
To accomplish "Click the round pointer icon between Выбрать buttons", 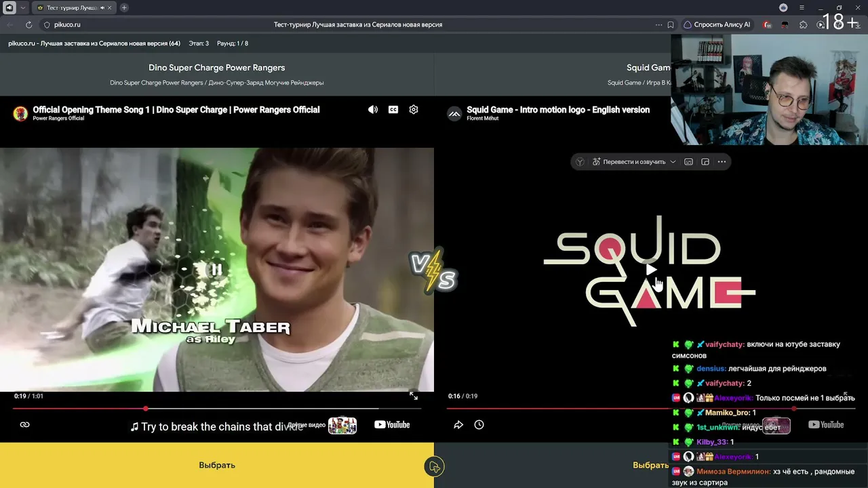I will [x=434, y=466].
